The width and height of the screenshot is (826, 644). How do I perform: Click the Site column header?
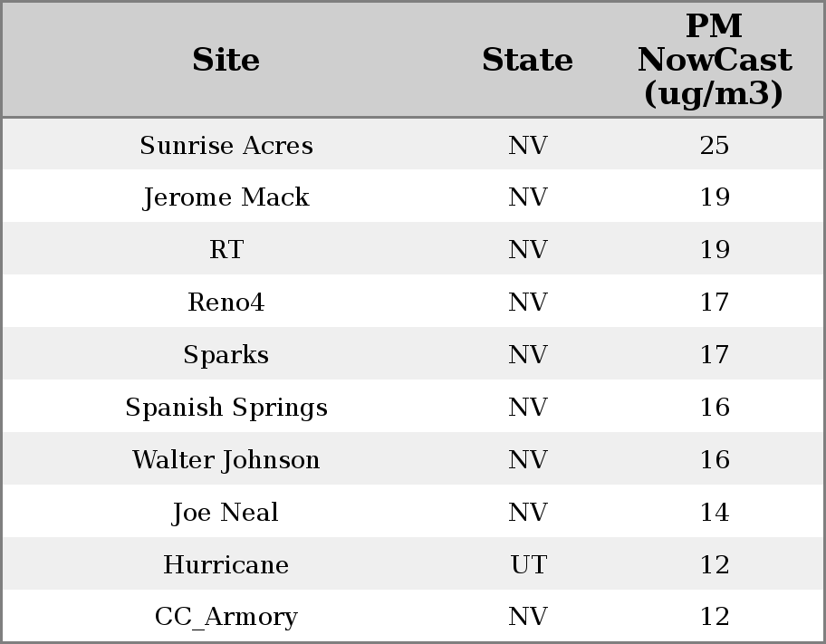tap(226, 60)
